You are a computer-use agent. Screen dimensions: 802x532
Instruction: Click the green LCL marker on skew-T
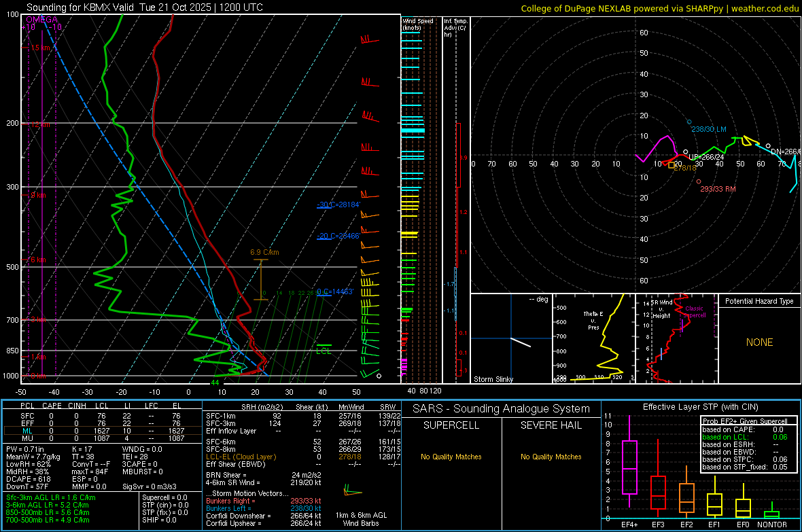[x=324, y=351]
